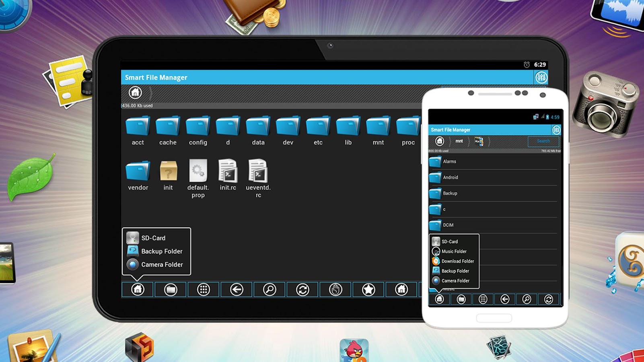Refresh using the phone toolbar refresh icon
This screenshot has width=644, height=362.
pyautogui.click(x=549, y=299)
